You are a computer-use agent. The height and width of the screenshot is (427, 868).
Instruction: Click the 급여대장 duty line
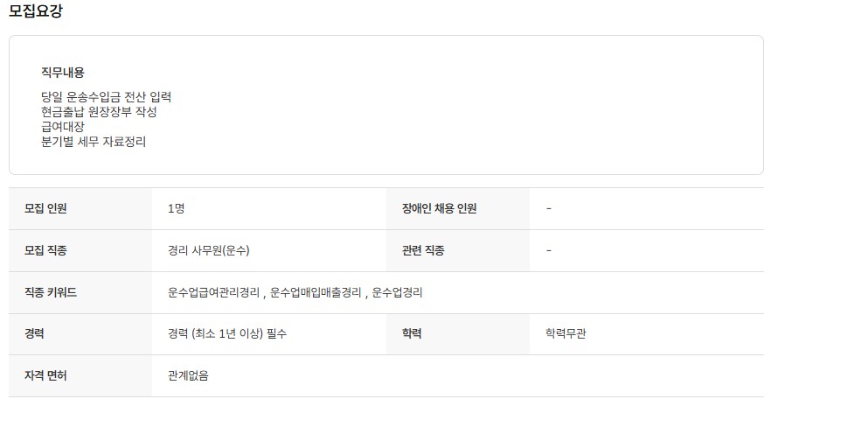tap(63, 127)
